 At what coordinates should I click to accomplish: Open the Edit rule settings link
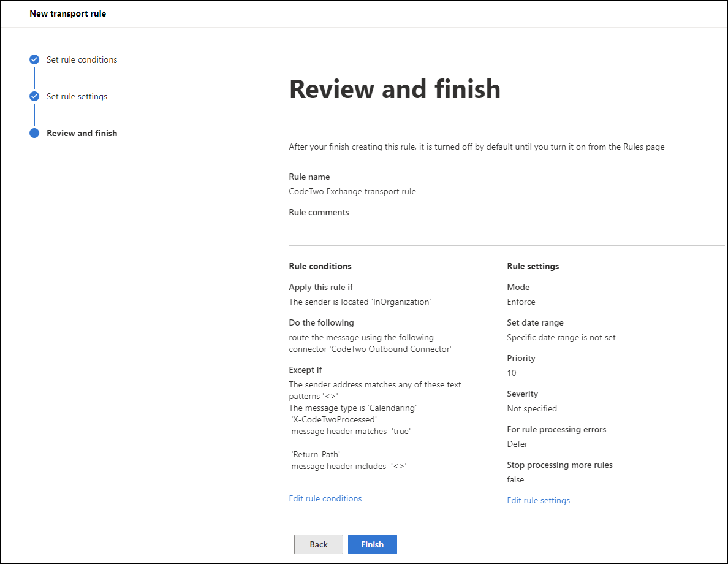tap(538, 500)
